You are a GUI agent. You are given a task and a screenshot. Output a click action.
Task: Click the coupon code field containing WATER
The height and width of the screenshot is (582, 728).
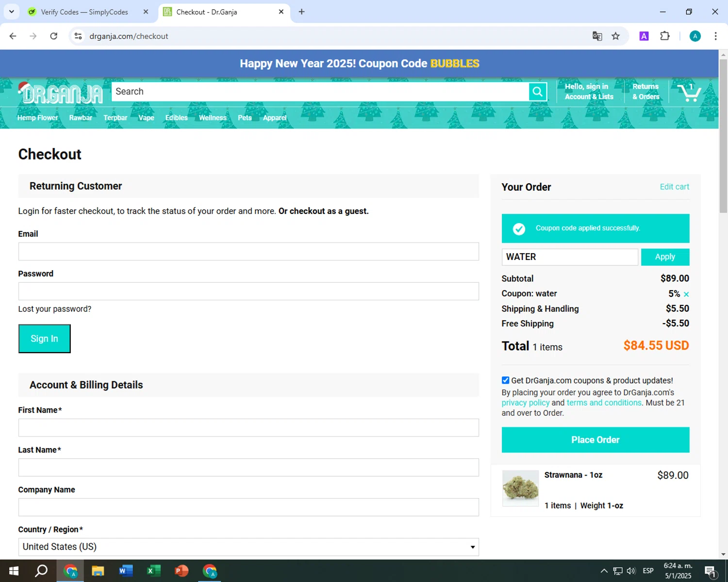point(570,257)
